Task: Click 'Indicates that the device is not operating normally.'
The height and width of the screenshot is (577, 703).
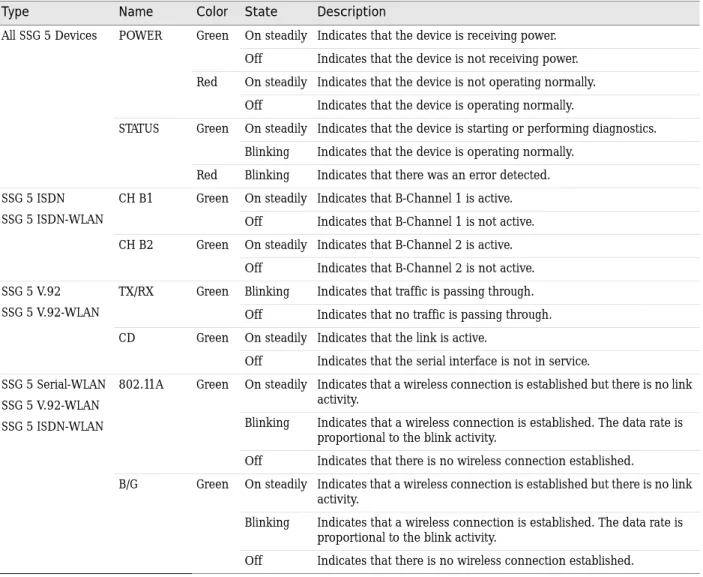Action: pyautogui.click(x=456, y=82)
